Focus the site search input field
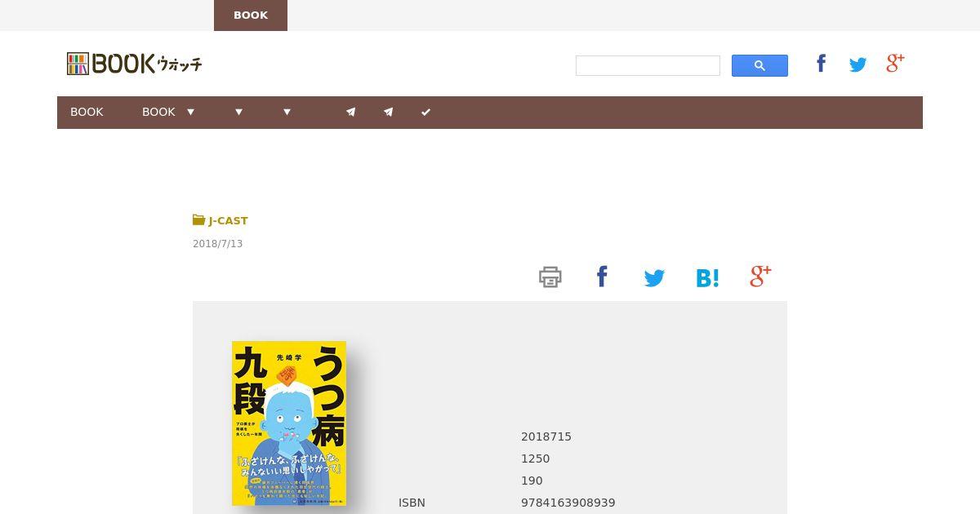The height and width of the screenshot is (514, 980). 648,65
